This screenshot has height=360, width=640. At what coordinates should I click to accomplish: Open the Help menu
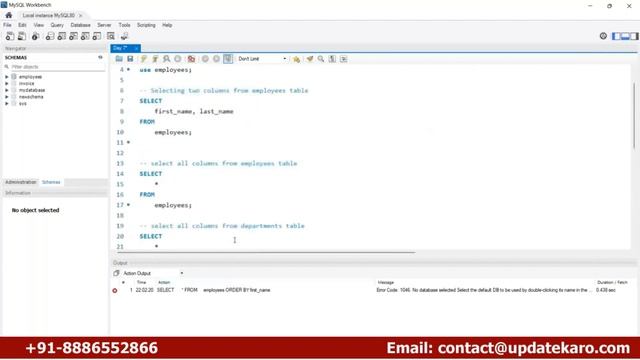[167, 25]
